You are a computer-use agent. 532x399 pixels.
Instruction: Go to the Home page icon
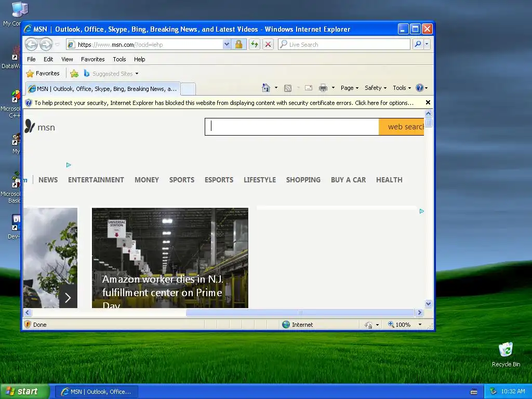point(266,88)
